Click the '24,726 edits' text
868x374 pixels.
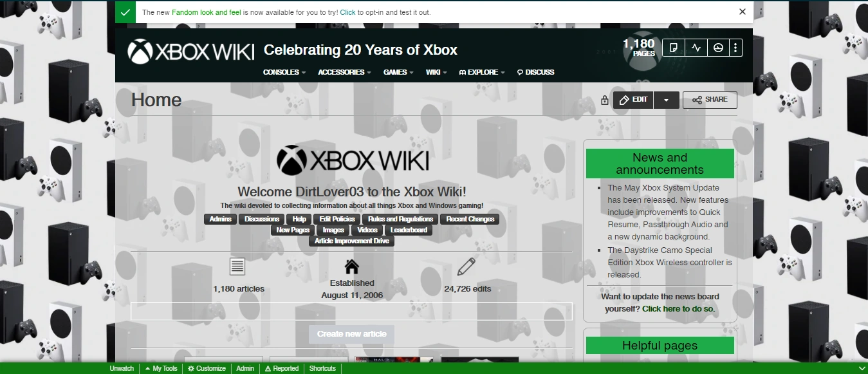(468, 289)
